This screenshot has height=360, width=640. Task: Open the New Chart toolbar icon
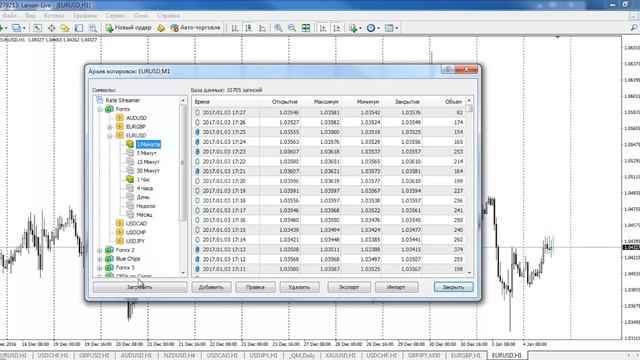coord(2,28)
